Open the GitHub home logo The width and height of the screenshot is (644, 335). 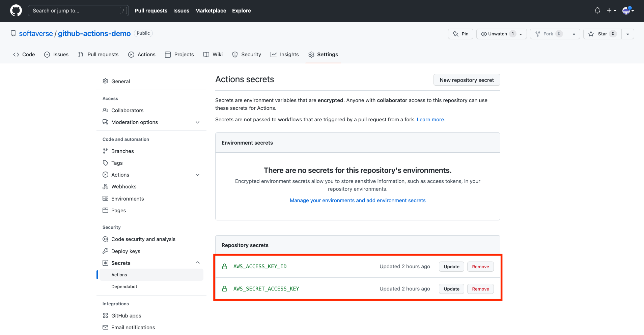click(x=16, y=10)
